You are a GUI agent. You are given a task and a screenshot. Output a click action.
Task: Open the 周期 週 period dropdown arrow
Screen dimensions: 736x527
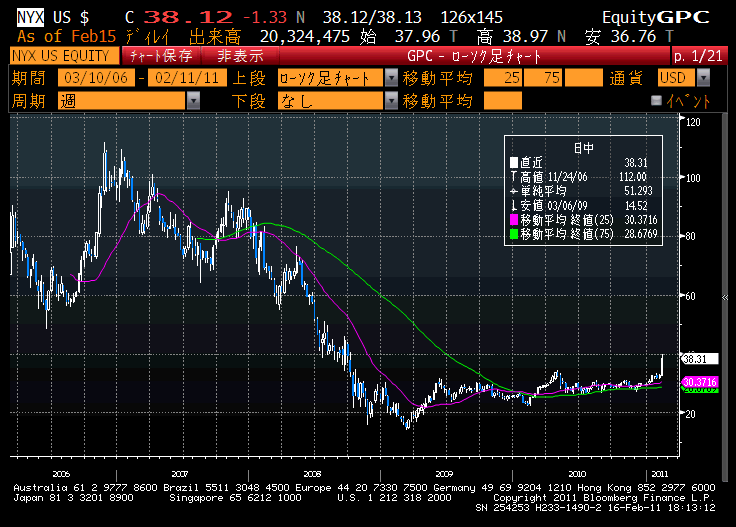[x=193, y=100]
